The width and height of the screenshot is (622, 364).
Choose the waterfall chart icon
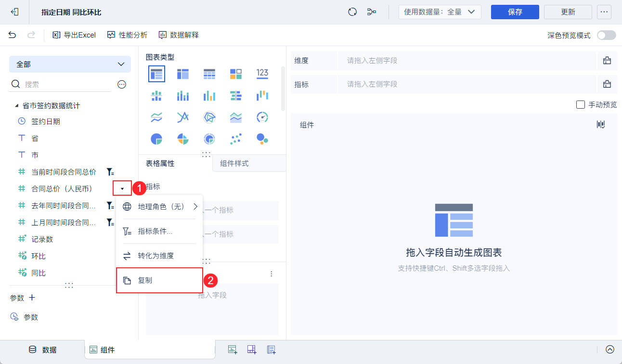(x=262, y=95)
